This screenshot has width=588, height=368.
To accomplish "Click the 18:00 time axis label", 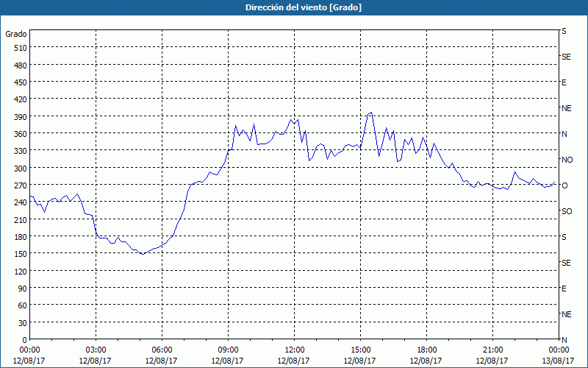I will point(426,350).
